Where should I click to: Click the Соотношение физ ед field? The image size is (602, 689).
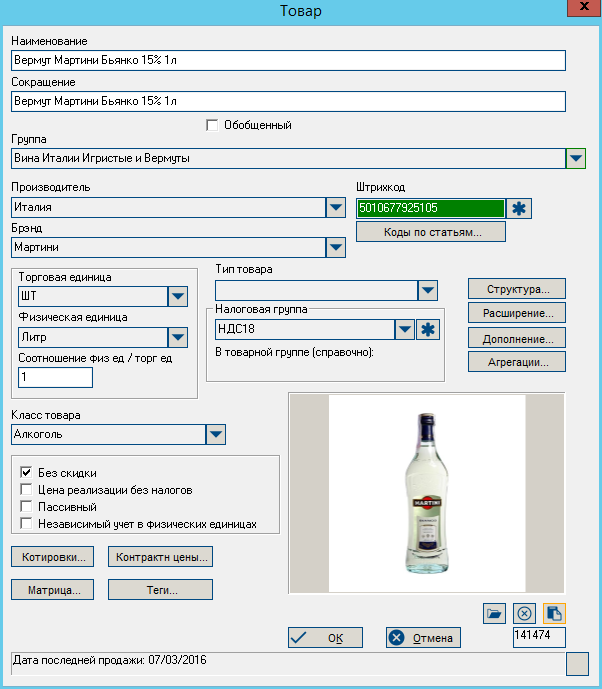click(x=55, y=377)
